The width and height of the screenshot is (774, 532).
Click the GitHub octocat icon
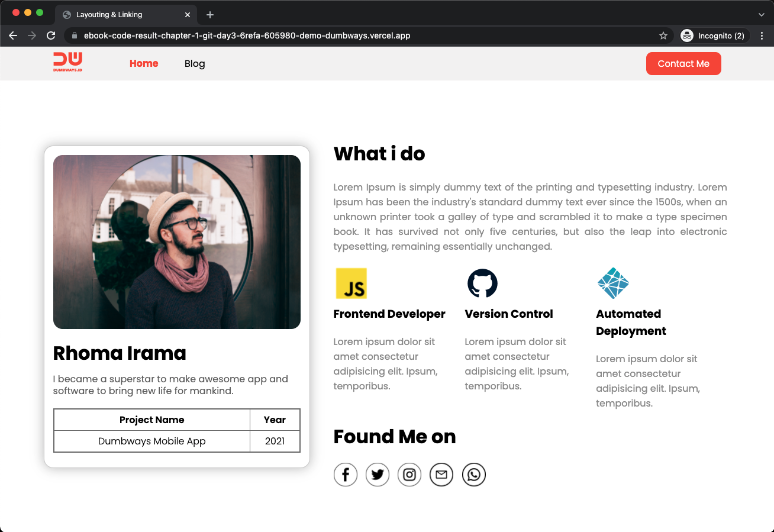point(482,283)
